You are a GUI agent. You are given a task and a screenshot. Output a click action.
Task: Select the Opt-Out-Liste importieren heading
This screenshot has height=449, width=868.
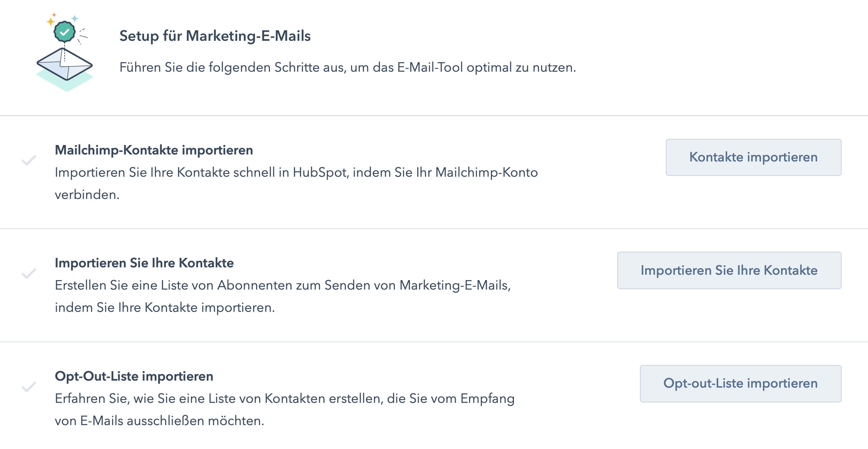(134, 376)
